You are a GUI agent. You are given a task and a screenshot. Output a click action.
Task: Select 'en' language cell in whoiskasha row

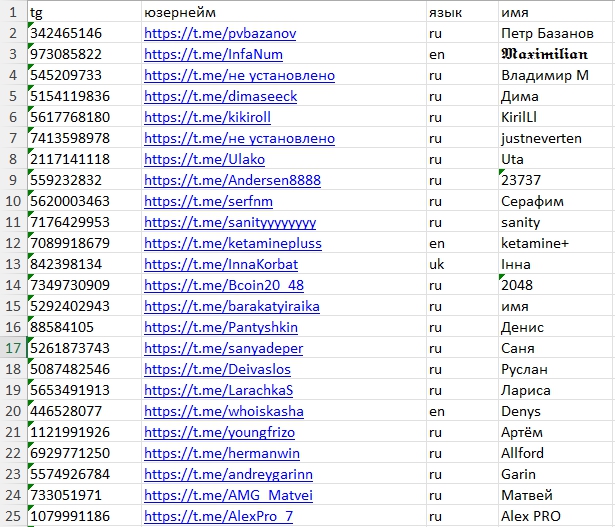(462, 411)
